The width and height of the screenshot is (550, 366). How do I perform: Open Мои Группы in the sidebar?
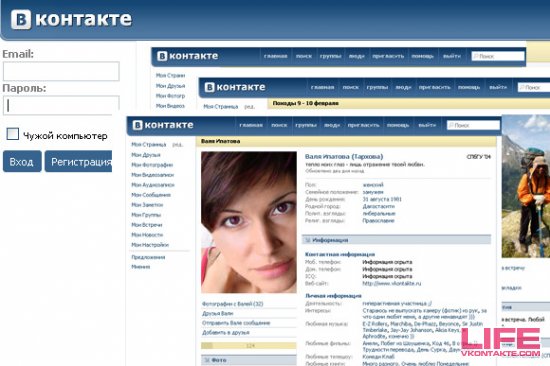click(x=146, y=215)
